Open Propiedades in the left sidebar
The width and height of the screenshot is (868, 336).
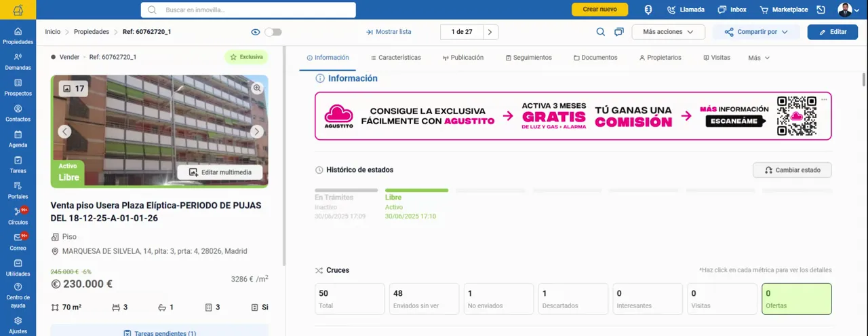[18, 36]
